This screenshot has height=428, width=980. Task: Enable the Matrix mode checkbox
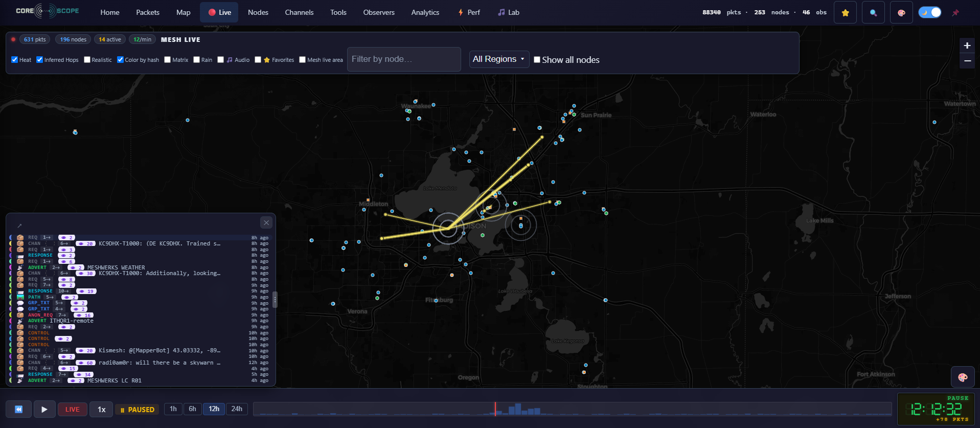(167, 60)
